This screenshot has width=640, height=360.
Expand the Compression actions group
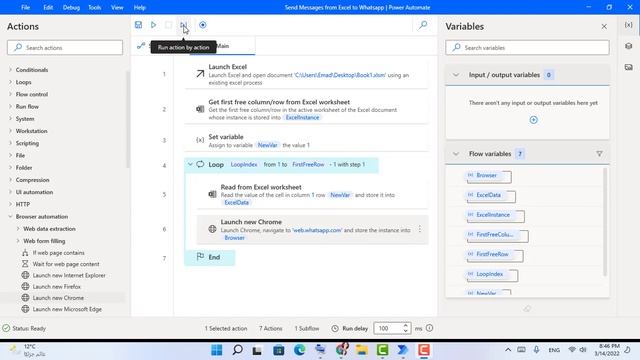coord(11,180)
